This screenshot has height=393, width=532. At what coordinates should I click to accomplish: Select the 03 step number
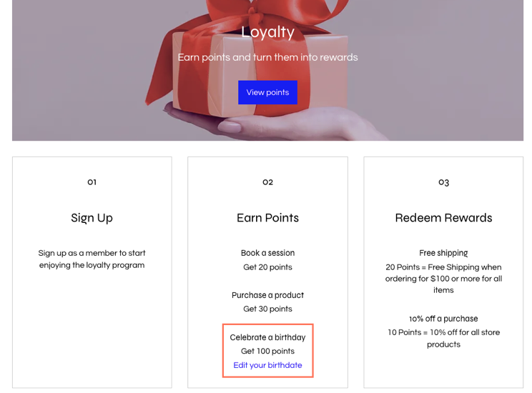443,182
